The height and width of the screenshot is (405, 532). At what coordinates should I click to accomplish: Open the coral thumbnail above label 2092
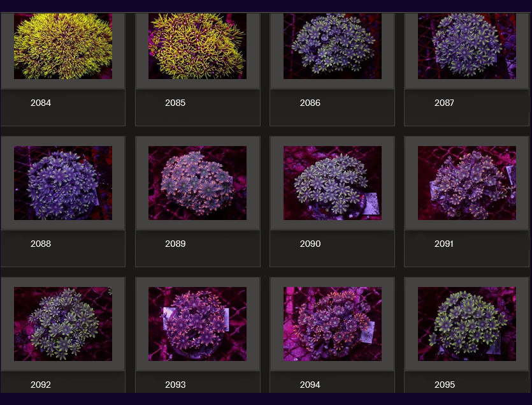[63, 324]
